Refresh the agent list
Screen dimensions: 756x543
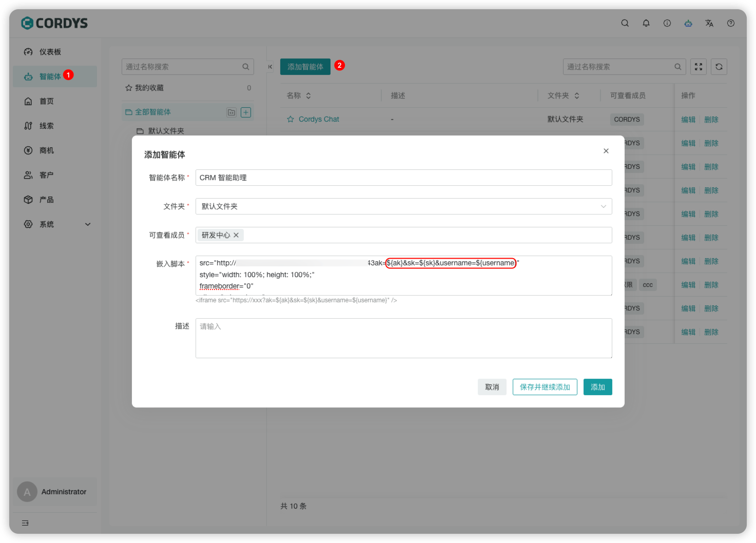(719, 67)
